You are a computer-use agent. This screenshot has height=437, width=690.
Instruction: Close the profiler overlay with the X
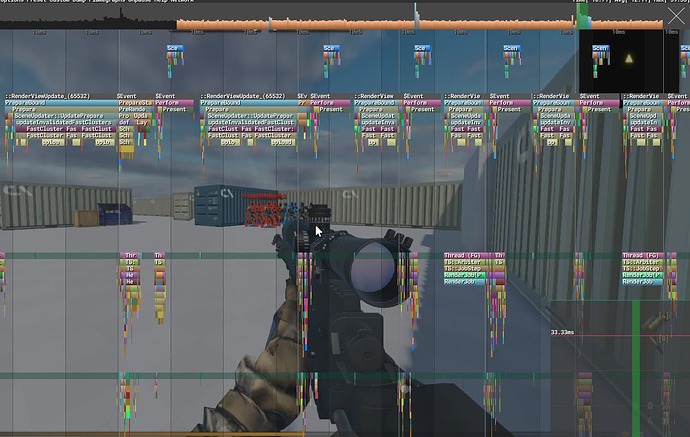pos(676,17)
